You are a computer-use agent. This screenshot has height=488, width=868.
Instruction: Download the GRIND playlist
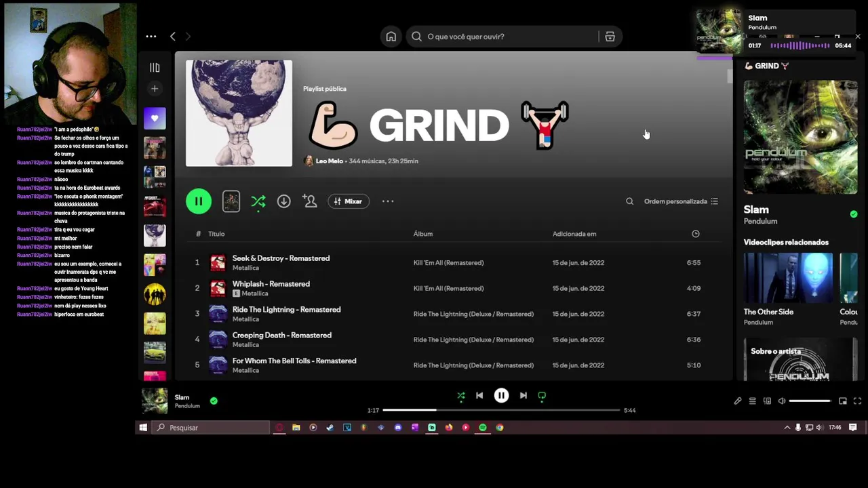click(x=283, y=201)
